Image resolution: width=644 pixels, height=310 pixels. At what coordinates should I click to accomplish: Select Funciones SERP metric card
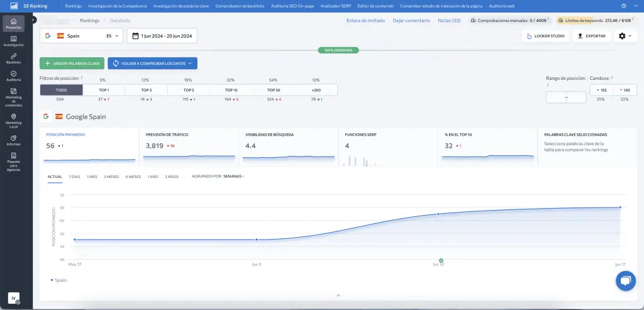(x=388, y=147)
